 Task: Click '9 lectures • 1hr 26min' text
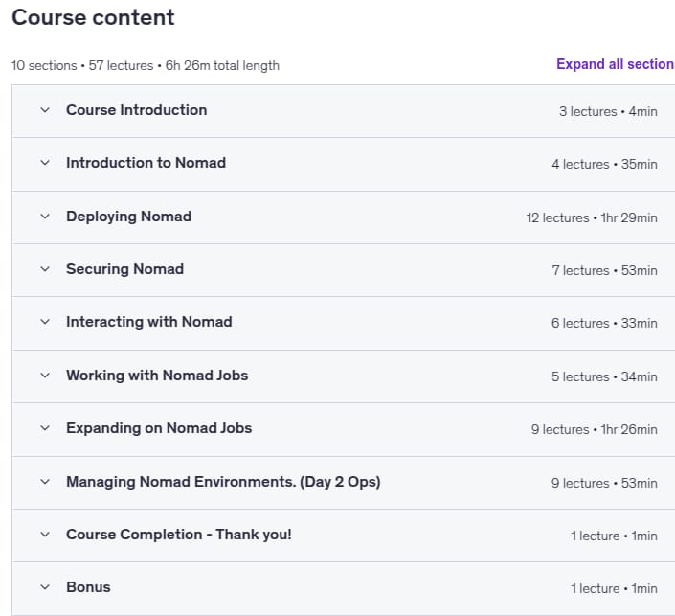pos(594,429)
